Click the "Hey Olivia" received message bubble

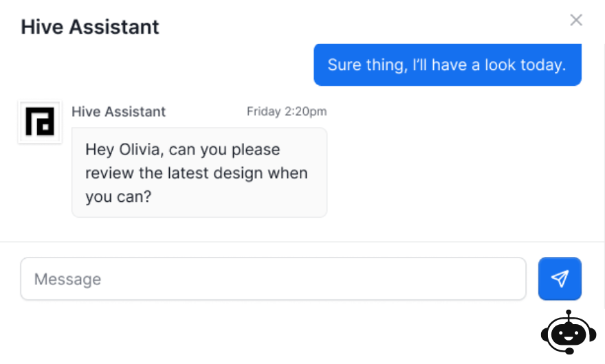[x=199, y=172]
